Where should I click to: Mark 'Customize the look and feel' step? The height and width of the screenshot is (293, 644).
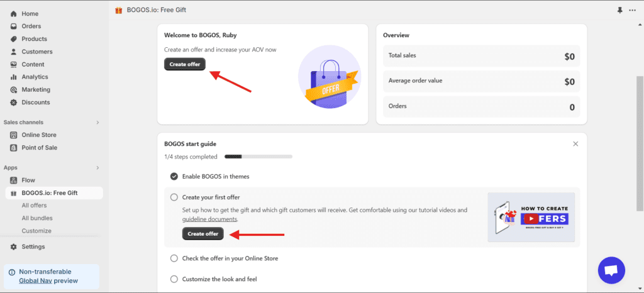[174, 279]
